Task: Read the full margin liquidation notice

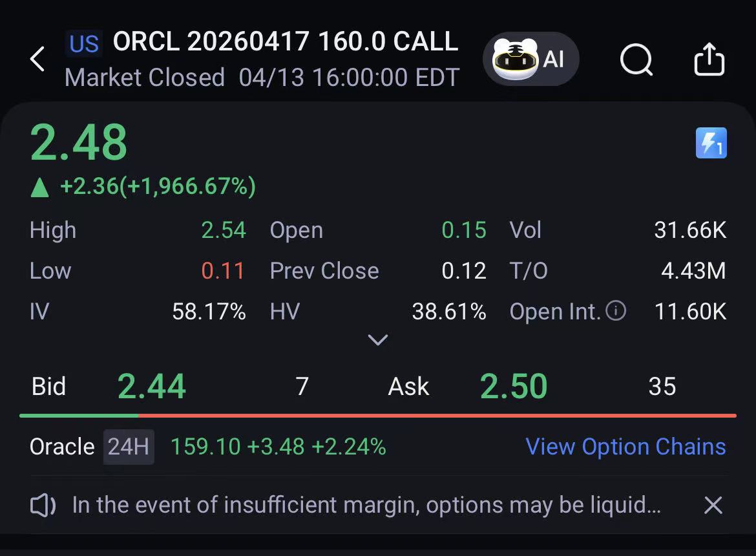Action: pyautogui.click(x=366, y=505)
